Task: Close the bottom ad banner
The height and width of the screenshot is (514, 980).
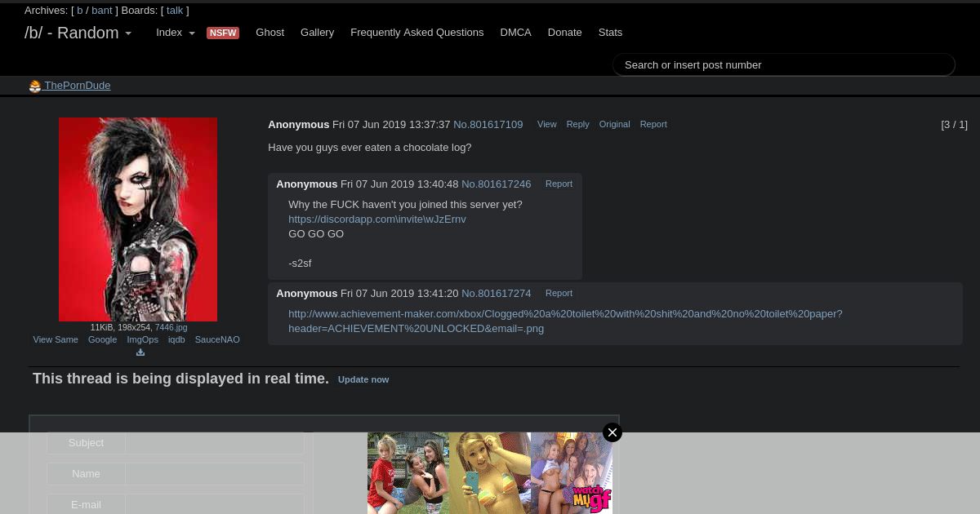Action: pyautogui.click(x=612, y=432)
